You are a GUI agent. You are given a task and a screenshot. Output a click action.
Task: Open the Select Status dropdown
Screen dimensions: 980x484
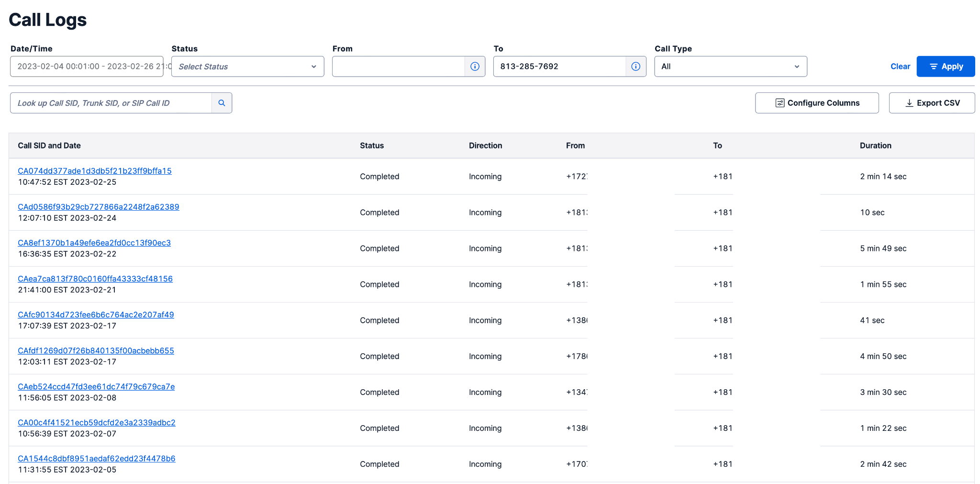pos(247,67)
